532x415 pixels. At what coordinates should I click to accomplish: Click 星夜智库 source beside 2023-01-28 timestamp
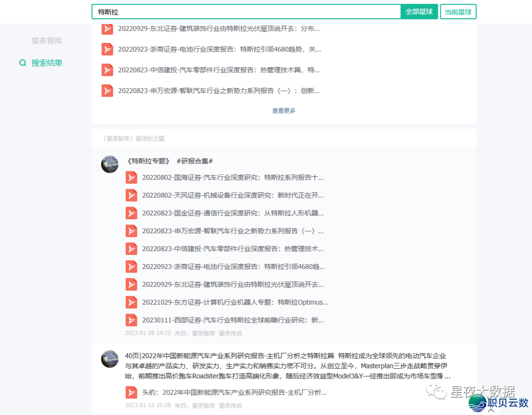(203, 334)
